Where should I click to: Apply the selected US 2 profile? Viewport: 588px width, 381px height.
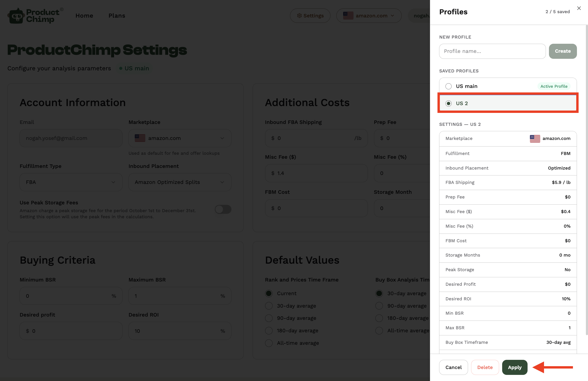pyautogui.click(x=515, y=367)
